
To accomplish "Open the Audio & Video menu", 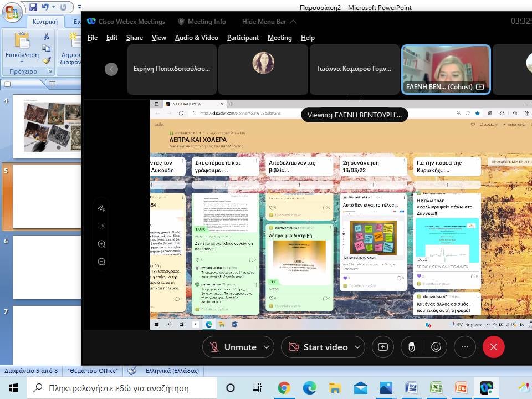I will click(x=196, y=38).
